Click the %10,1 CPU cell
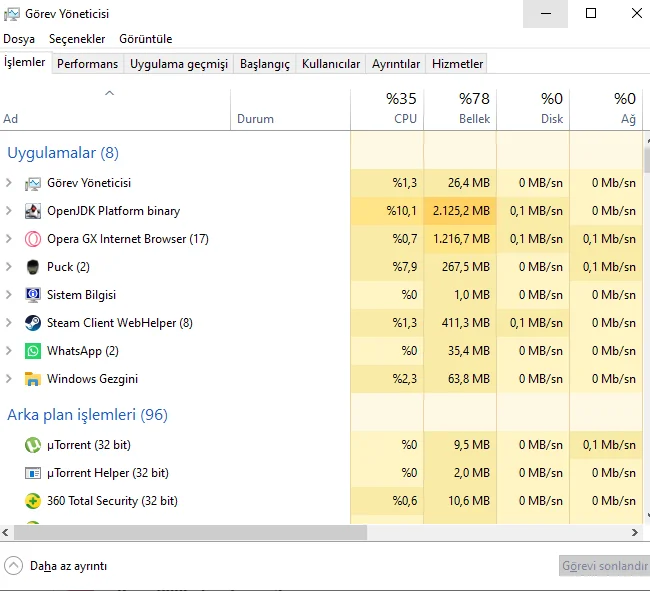 tap(387, 211)
